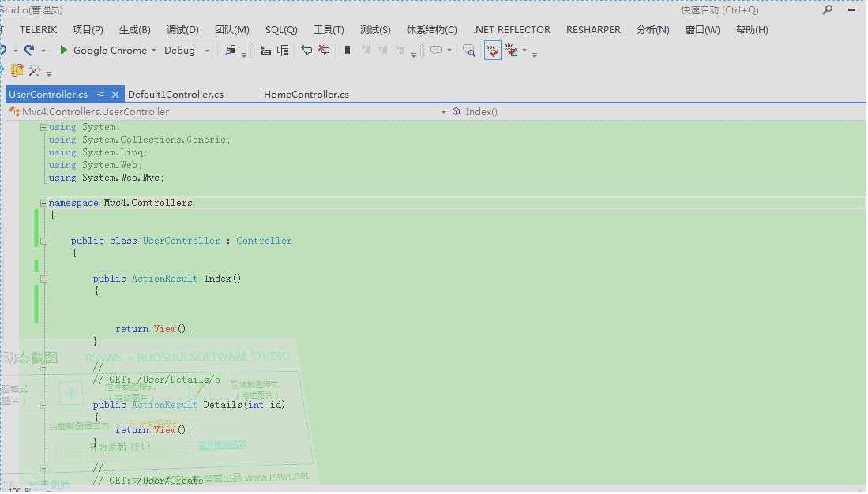Click the clear bookmarks icon

[400, 51]
